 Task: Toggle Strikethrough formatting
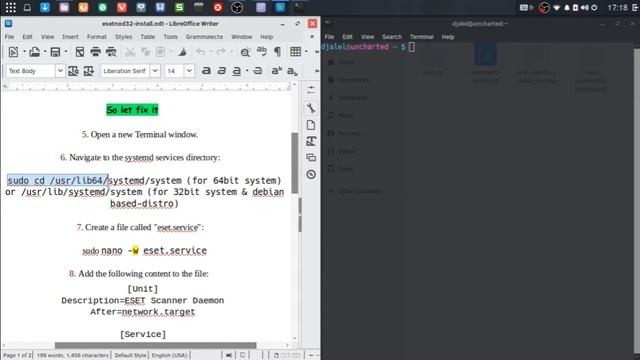pos(258,71)
